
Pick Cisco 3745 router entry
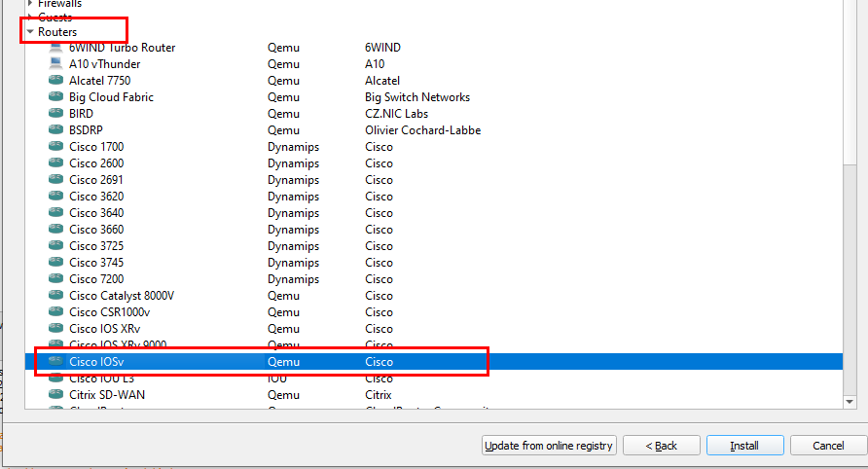point(96,263)
